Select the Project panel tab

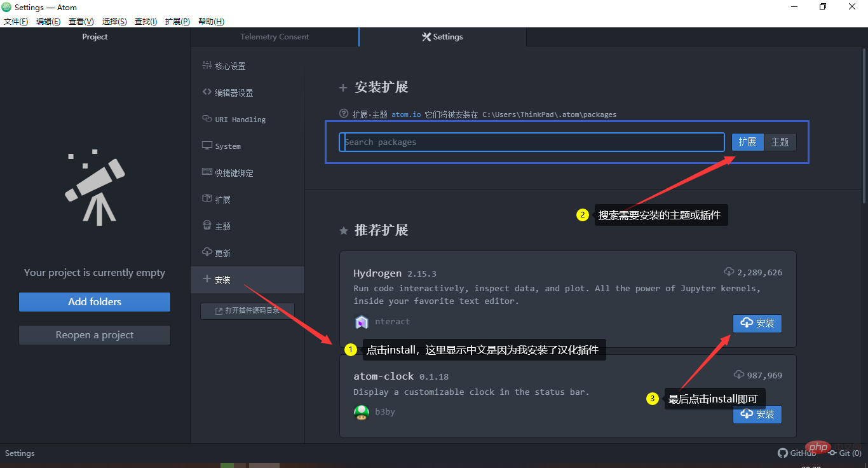(x=95, y=37)
